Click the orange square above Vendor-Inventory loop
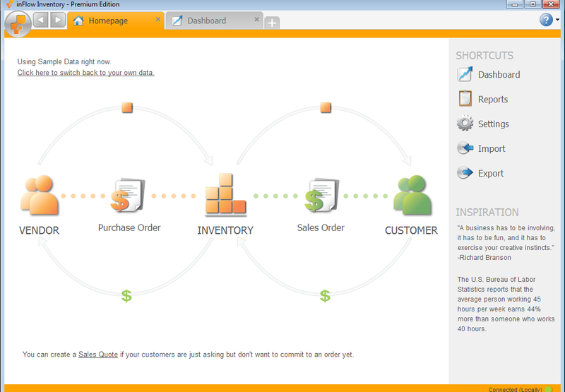 [x=126, y=108]
